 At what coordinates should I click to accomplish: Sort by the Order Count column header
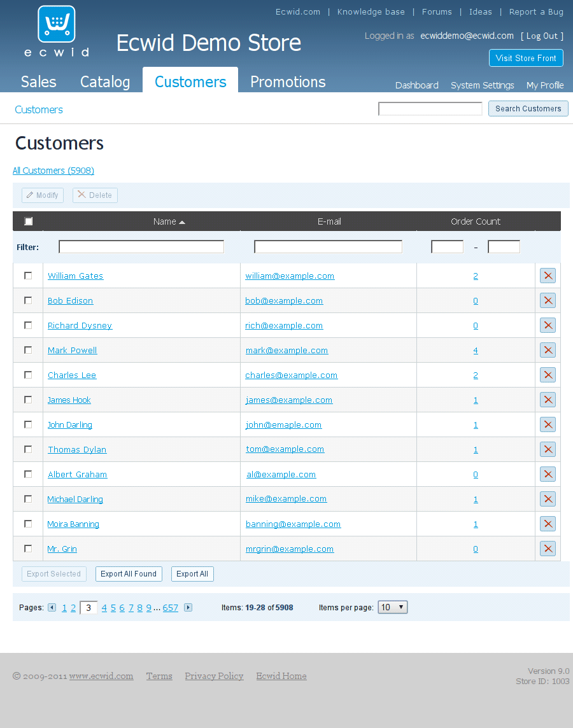pos(476,221)
